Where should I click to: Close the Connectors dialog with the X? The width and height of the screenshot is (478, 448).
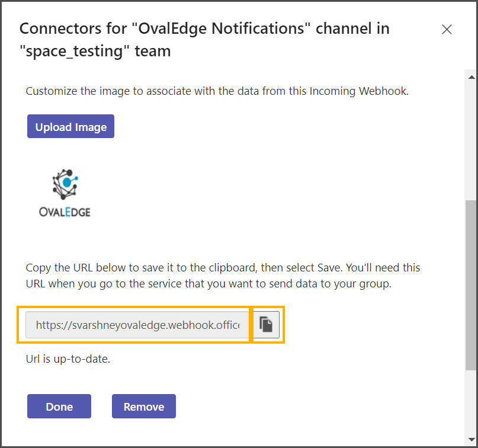pos(447,29)
